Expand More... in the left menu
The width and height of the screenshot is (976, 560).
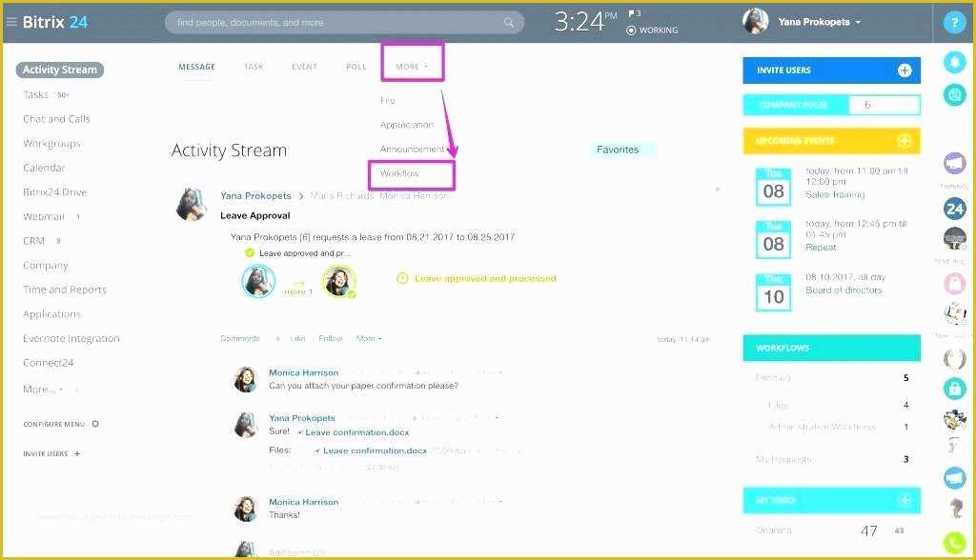click(x=43, y=389)
